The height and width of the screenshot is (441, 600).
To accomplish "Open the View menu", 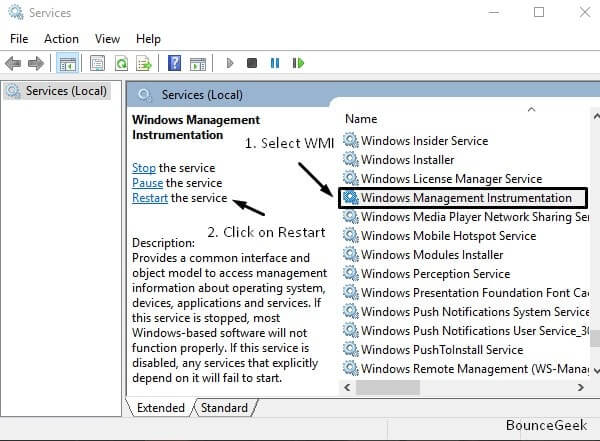I will [x=108, y=39].
